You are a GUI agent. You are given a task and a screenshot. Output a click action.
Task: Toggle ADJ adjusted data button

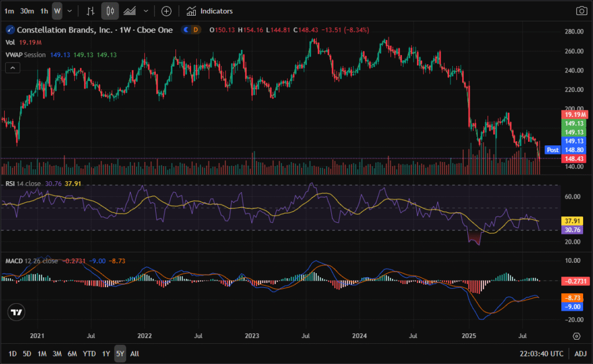click(581, 354)
